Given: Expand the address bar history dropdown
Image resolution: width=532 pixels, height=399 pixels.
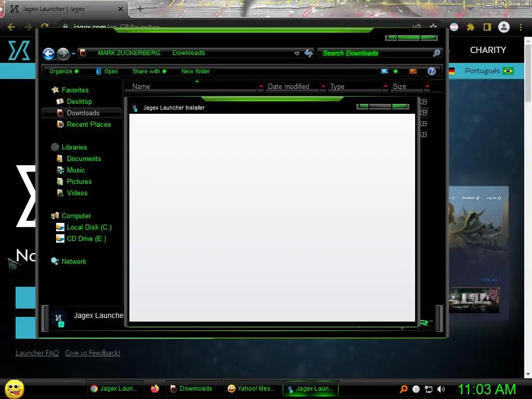Looking at the screenshot, I should [297, 54].
